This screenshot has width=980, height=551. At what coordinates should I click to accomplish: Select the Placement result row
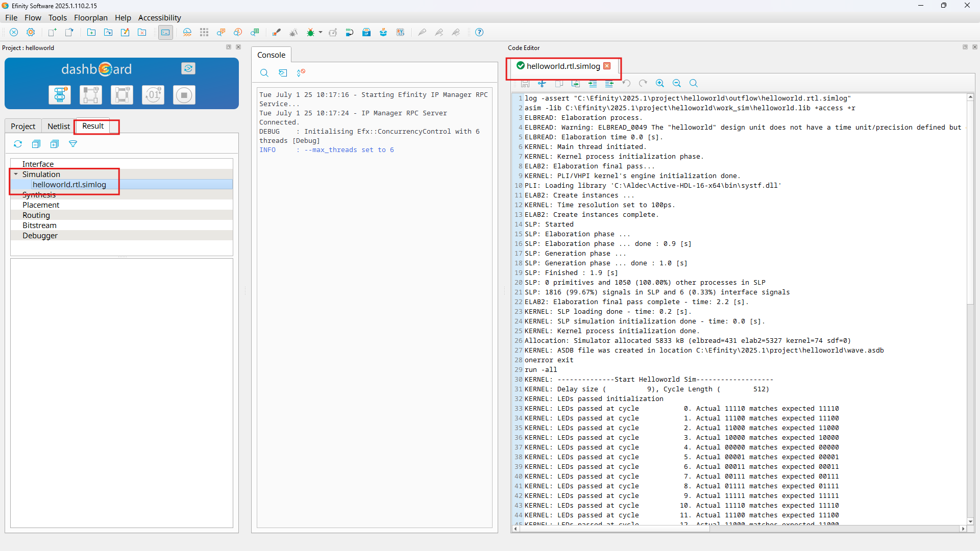point(121,205)
